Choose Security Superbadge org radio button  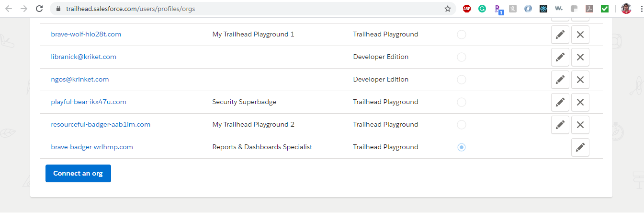pyautogui.click(x=461, y=102)
